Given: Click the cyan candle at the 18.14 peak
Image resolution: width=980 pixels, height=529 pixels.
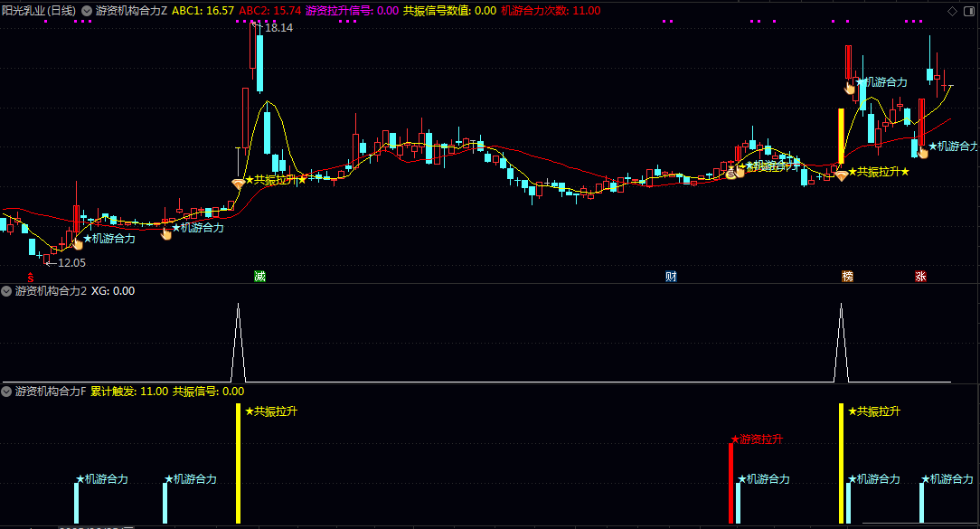Looking at the screenshot, I should (x=260, y=64).
